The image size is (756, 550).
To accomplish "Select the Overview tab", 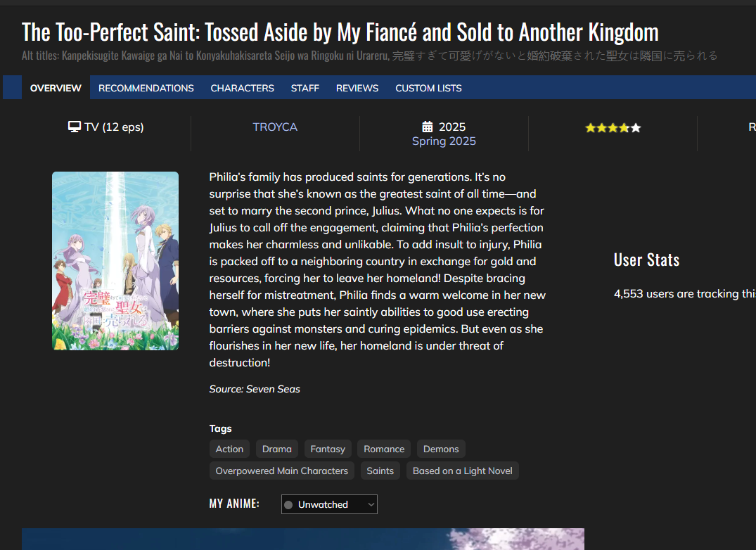I will tap(56, 88).
